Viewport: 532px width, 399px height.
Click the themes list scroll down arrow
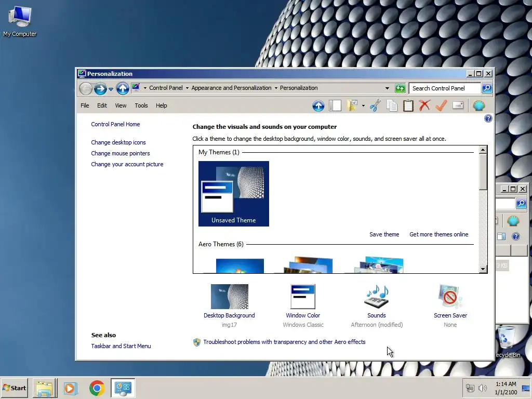click(483, 269)
